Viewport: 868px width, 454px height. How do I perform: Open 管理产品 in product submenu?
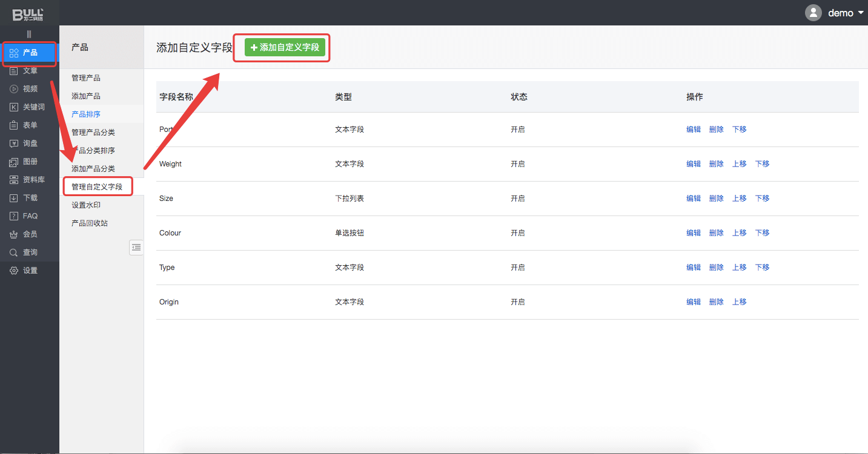(x=86, y=78)
